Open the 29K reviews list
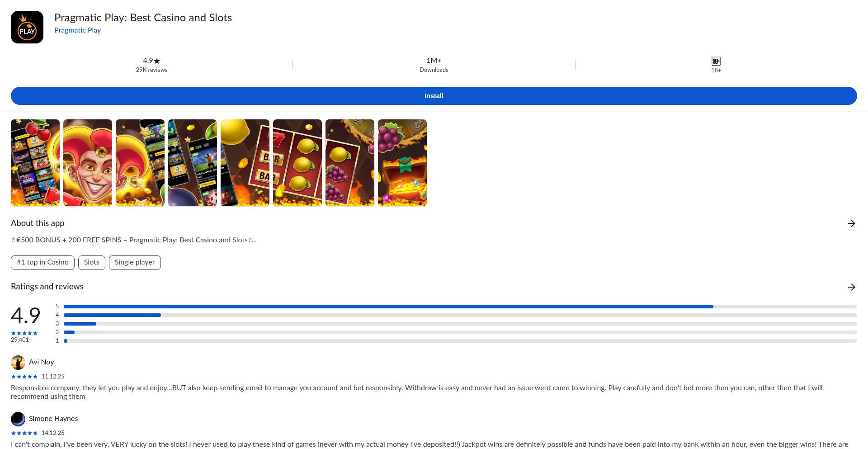 click(151, 70)
